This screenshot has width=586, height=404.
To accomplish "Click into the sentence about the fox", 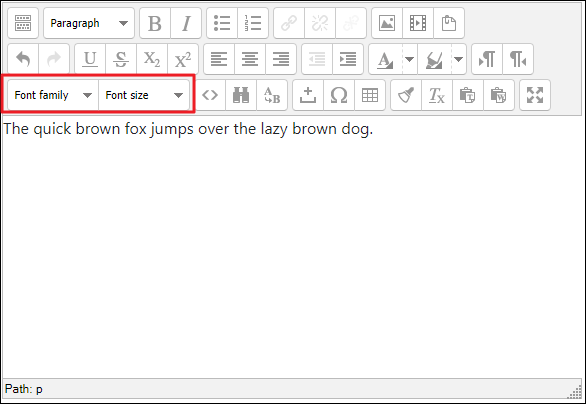I will [x=188, y=129].
